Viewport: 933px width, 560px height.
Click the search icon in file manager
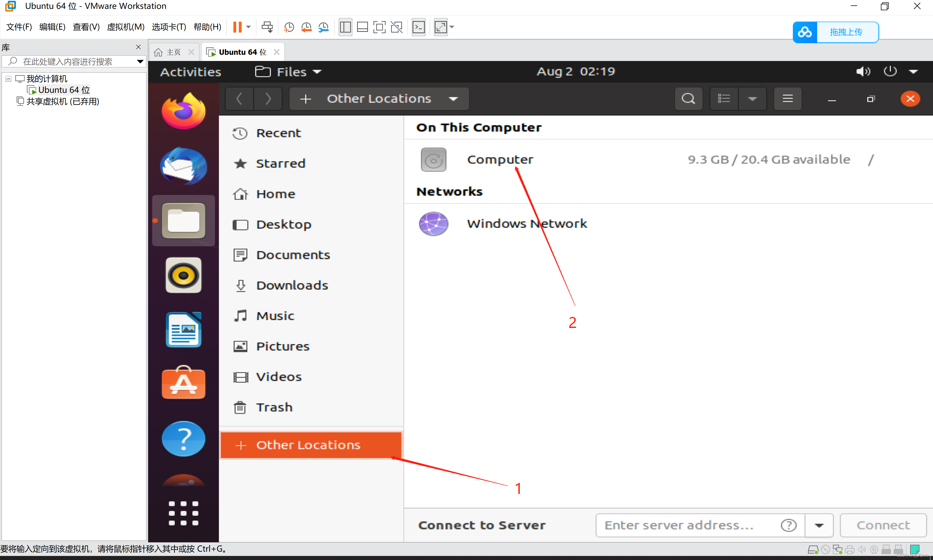pyautogui.click(x=688, y=98)
